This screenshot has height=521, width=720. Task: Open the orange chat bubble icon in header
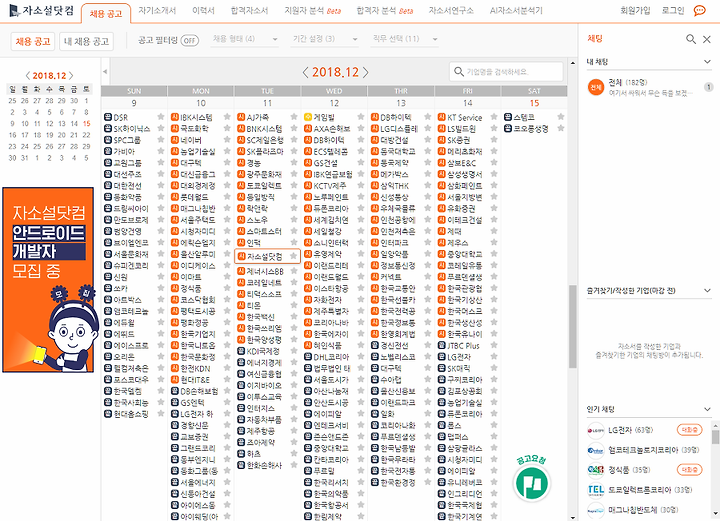point(699,10)
